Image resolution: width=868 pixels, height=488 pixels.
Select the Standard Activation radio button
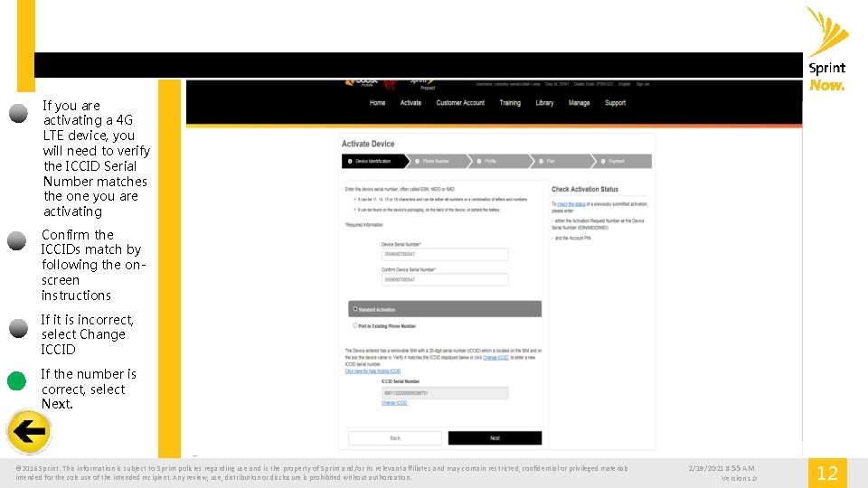click(355, 309)
